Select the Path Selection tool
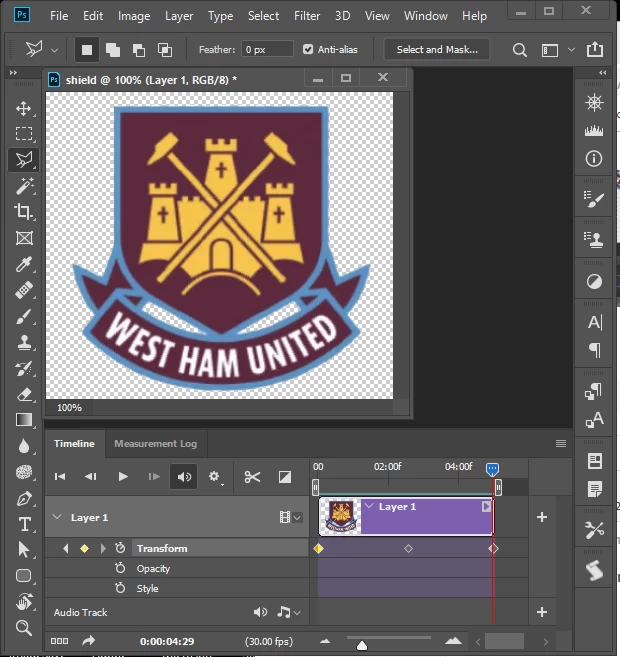 (x=23, y=550)
